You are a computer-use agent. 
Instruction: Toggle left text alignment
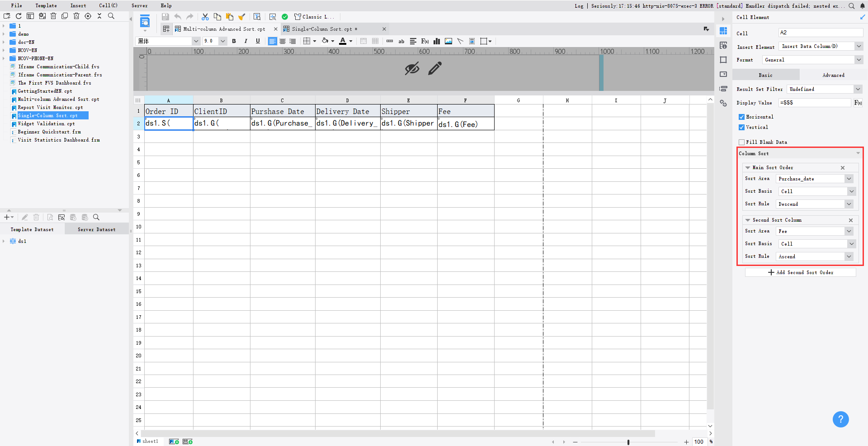[272, 41]
